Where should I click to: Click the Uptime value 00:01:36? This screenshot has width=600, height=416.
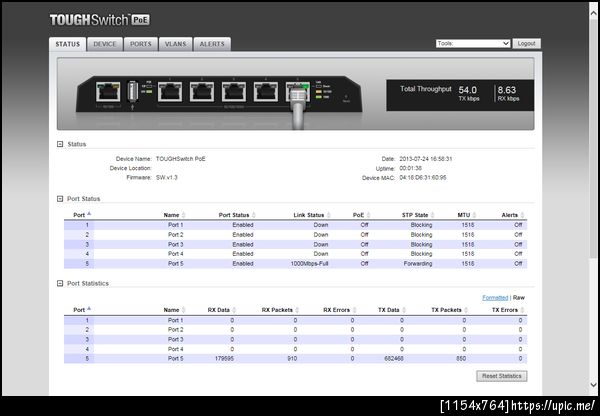[x=411, y=168]
